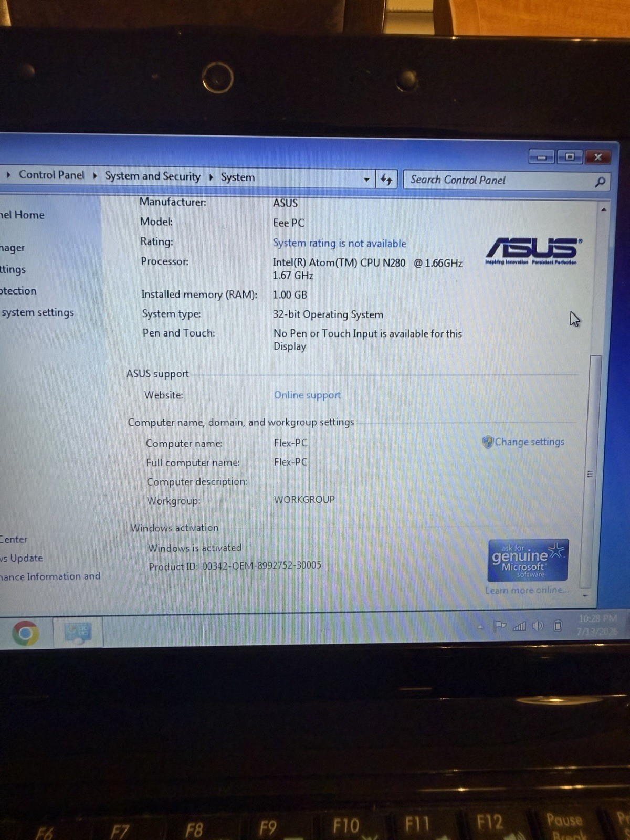Click the shield icon beside Change settings
630x840 pixels.
pyautogui.click(x=488, y=442)
